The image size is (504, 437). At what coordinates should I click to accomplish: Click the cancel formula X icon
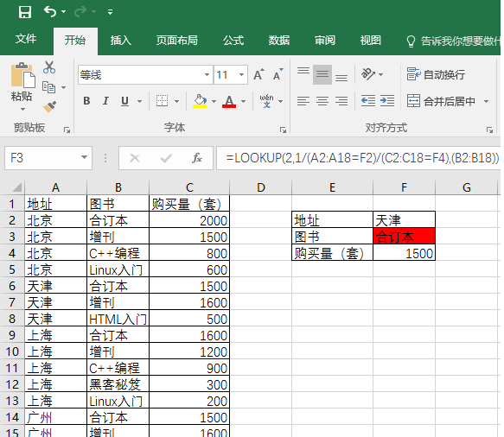[x=135, y=158]
